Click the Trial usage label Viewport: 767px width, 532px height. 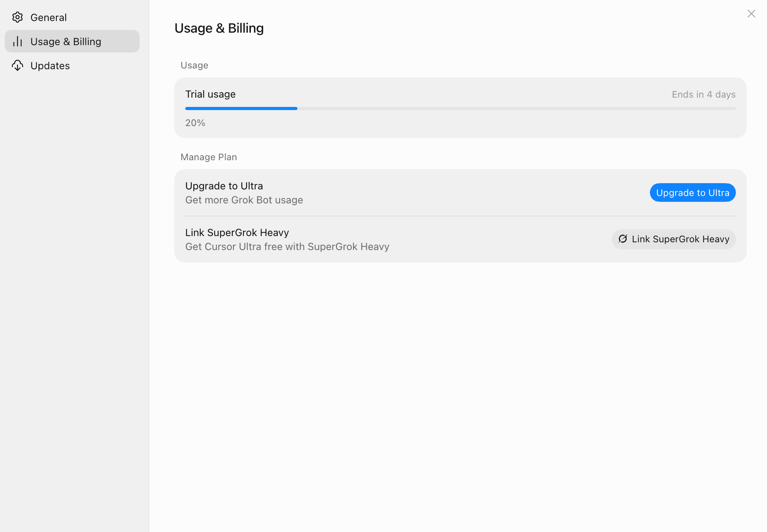(210, 94)
